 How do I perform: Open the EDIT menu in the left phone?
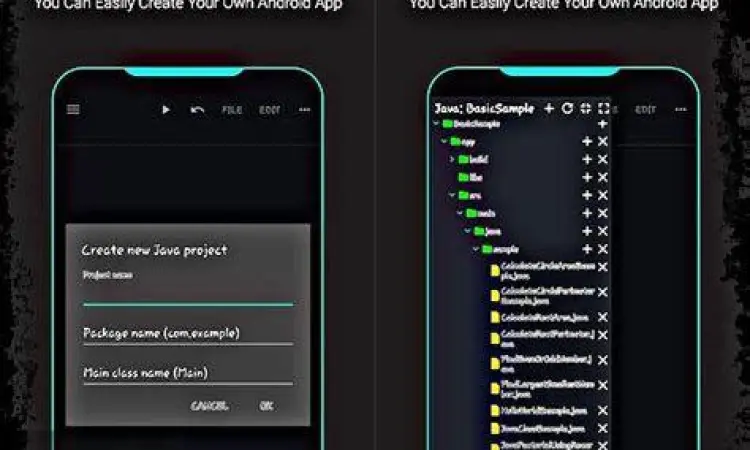click(270, 110)
